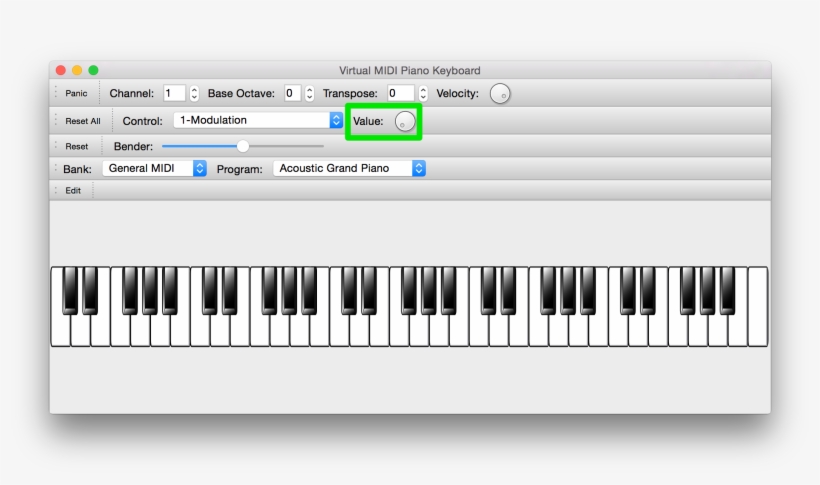The width and height of the screenshot is (820, 485).
Task: Click the Bank toolbar drag handle dots
Action: pos(56,168)
